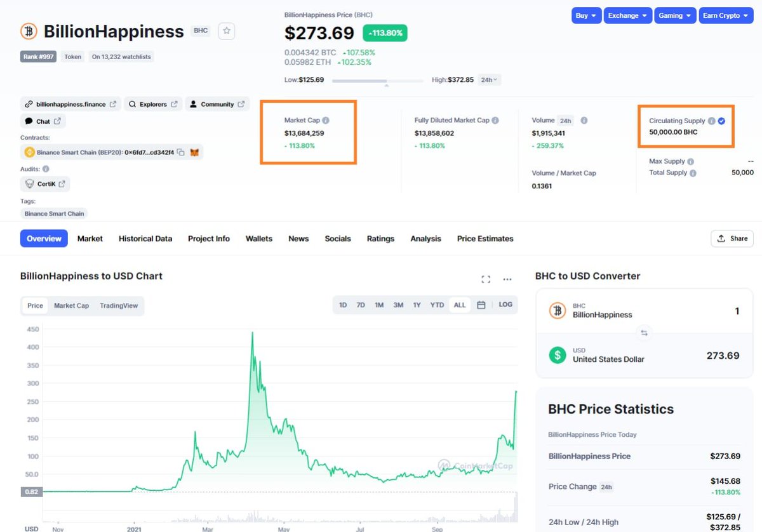Click the 24h low-high price range bar
The height and width of the screenshot is (532, 762).
(x=377, y=81)
